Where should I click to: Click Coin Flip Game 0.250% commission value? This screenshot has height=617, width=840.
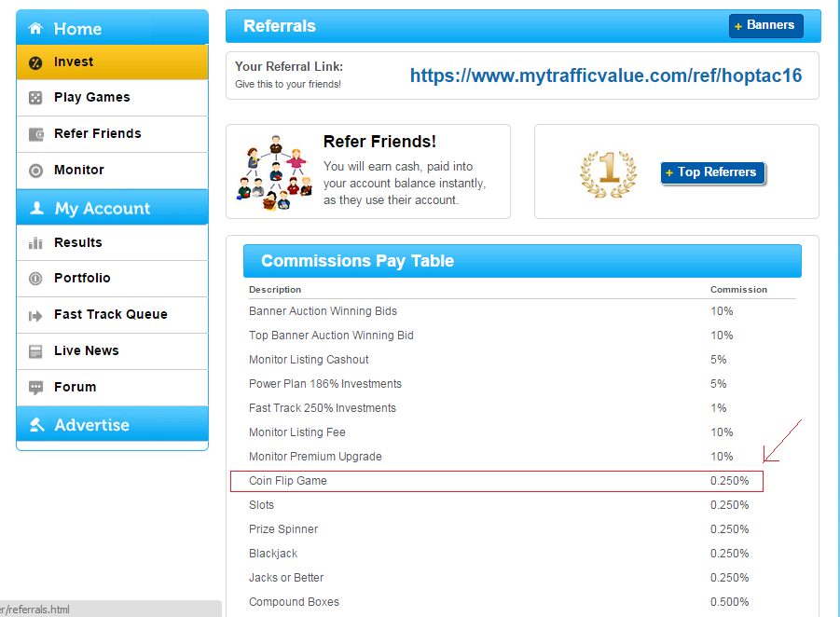[x=730, y=481]
